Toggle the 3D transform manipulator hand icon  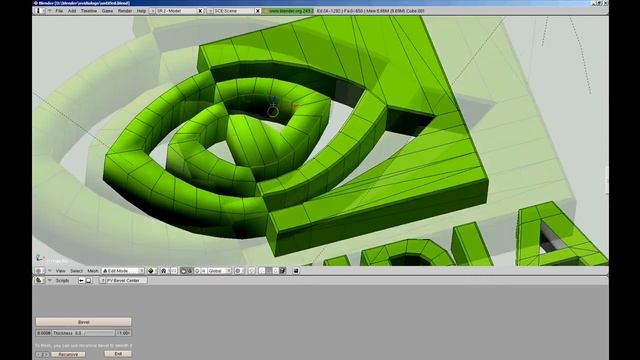click(183, 271)
